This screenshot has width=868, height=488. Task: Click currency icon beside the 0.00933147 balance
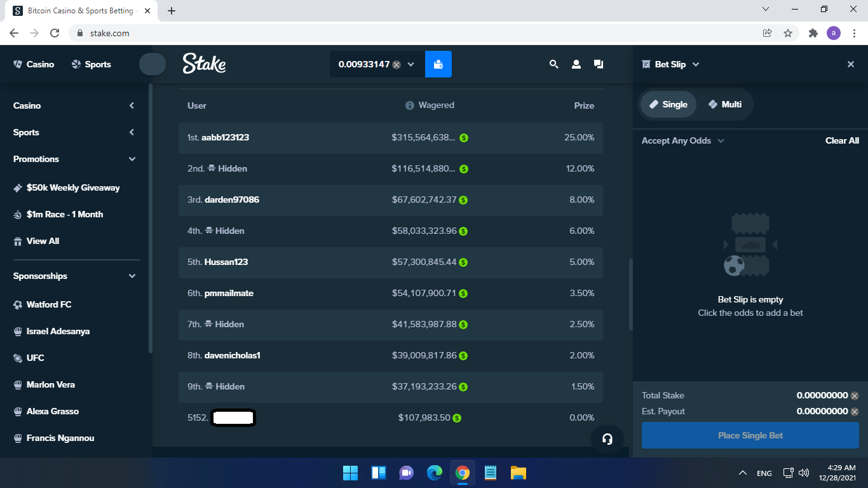(397, 65)
